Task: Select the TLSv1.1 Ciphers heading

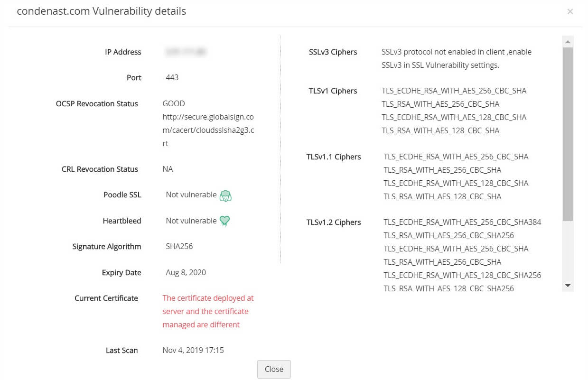Action: tap(334, 157)
